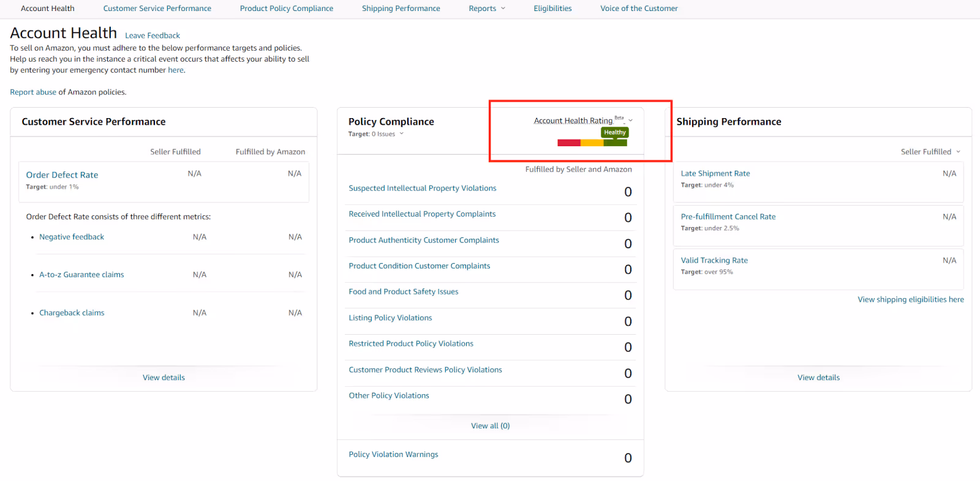Open Late Shipment Rate link
The height and width of the screenshot is (481, 980).
[715, 174]
